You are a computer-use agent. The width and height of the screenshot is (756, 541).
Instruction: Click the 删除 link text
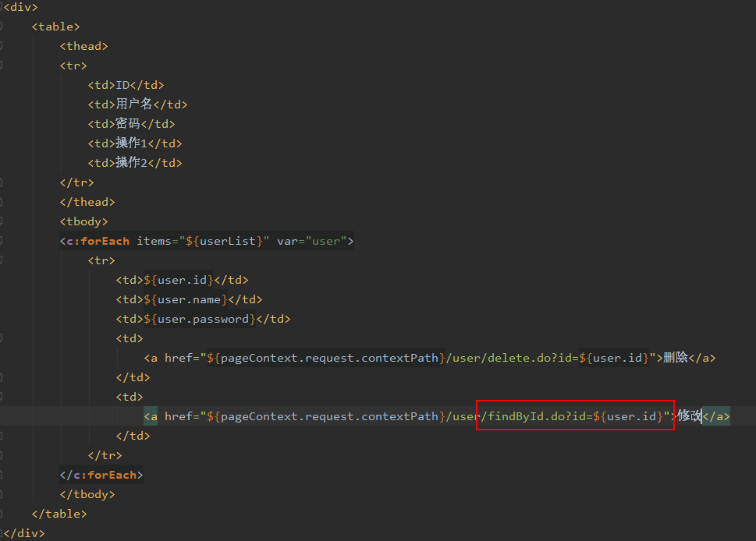(676, 358)
